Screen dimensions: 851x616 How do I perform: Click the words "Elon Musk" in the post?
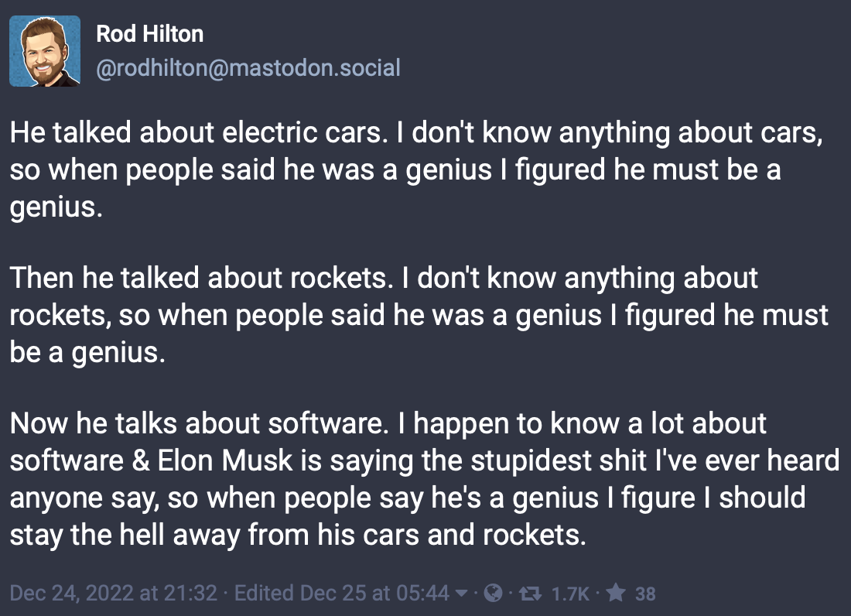click(x=227, y=461)
